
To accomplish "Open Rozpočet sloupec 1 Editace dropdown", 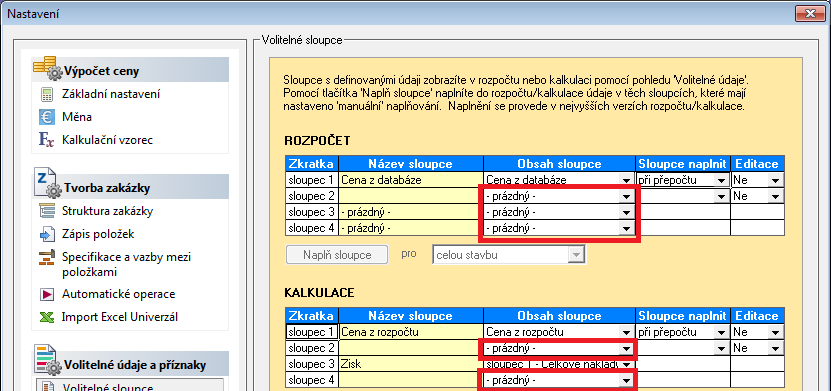I will 776,181.
